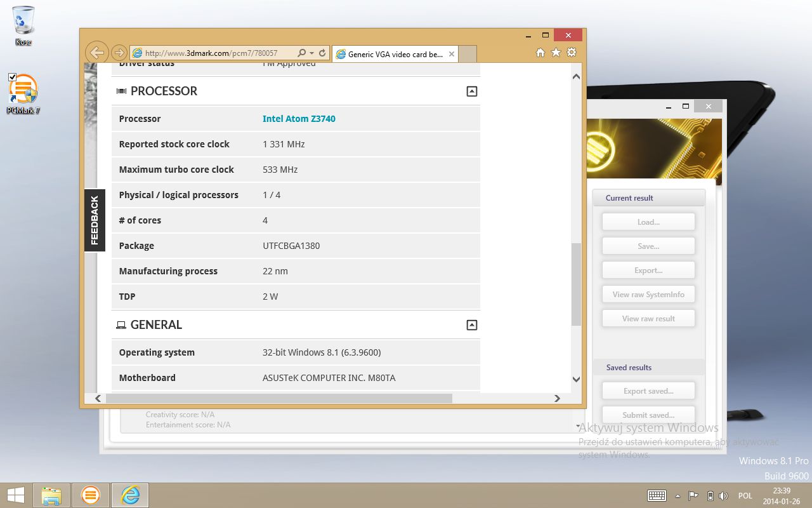Open Internet Explorer Tools gear
The height and width of the screenshot is (508, 812).
572,53
